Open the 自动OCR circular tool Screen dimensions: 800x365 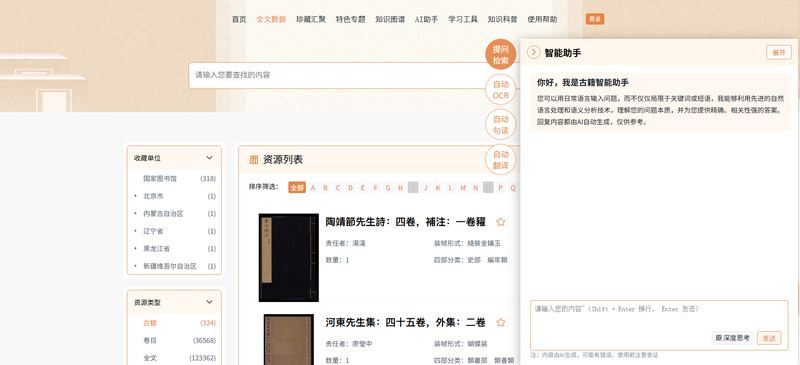(501, 89)
